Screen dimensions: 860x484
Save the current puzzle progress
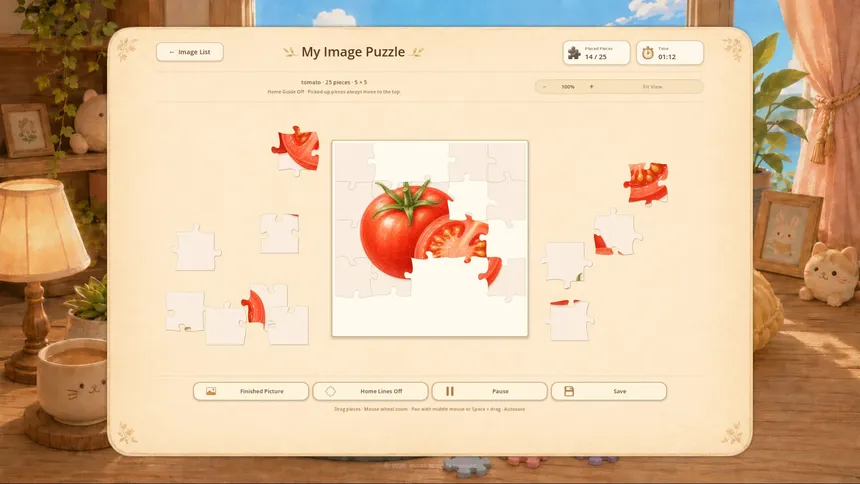(609, 391)
